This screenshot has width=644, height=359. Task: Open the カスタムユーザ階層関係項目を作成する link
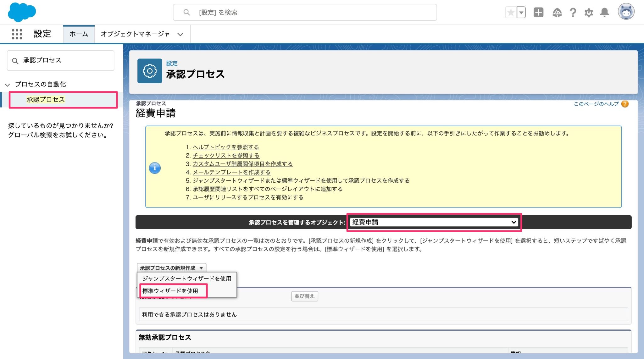pyautogui.click(x=242, y=164)
